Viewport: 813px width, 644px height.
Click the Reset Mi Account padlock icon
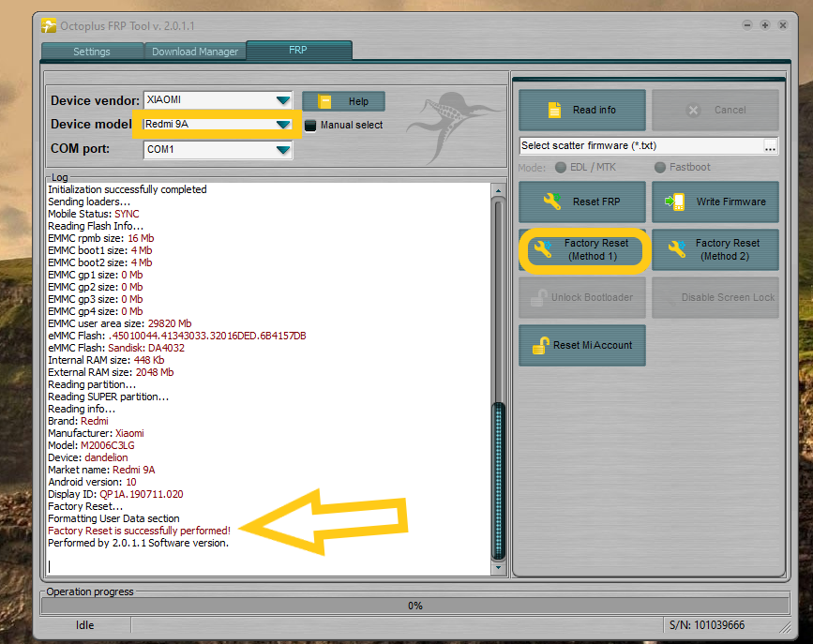click(541, 345)
